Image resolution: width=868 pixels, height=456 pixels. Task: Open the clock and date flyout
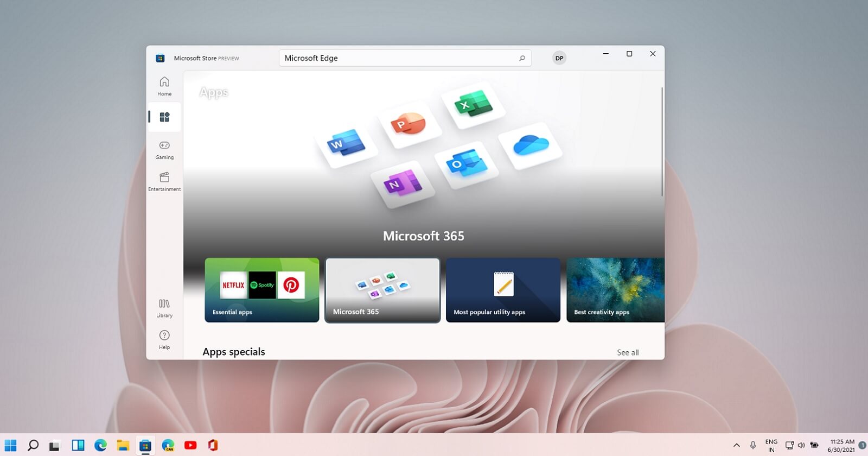pos(841,446)
